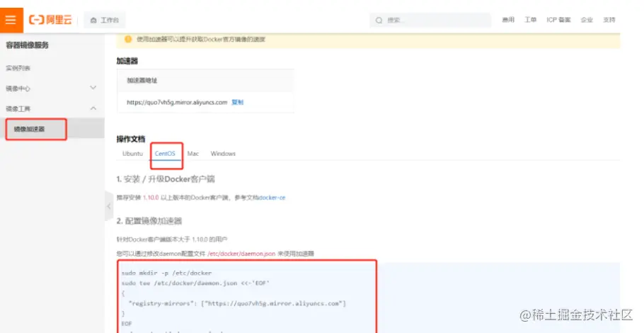Screen dimensions: 644x333
Task: Click the yellow info icon in banner
Action: [x=127, y=39]
